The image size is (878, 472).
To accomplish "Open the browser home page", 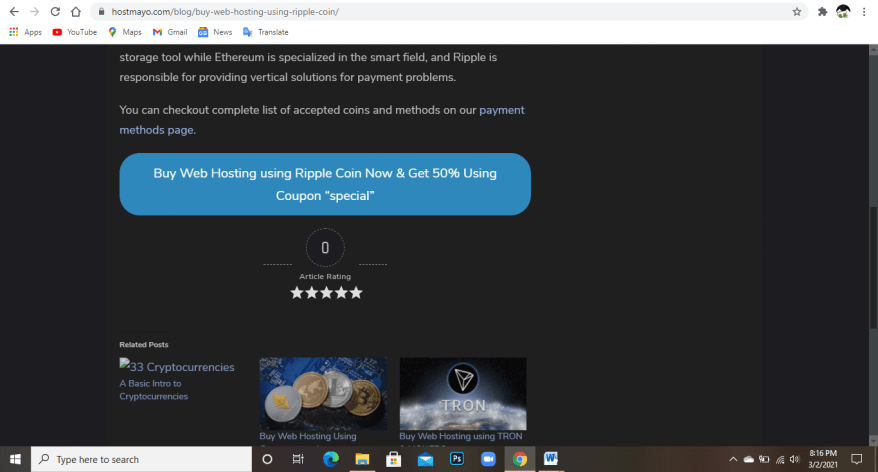I will (x=76, y=12).
